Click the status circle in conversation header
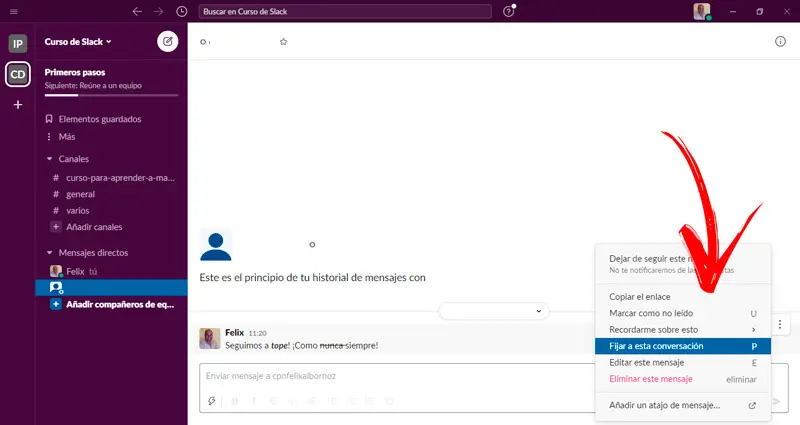 tap(203, 42)
